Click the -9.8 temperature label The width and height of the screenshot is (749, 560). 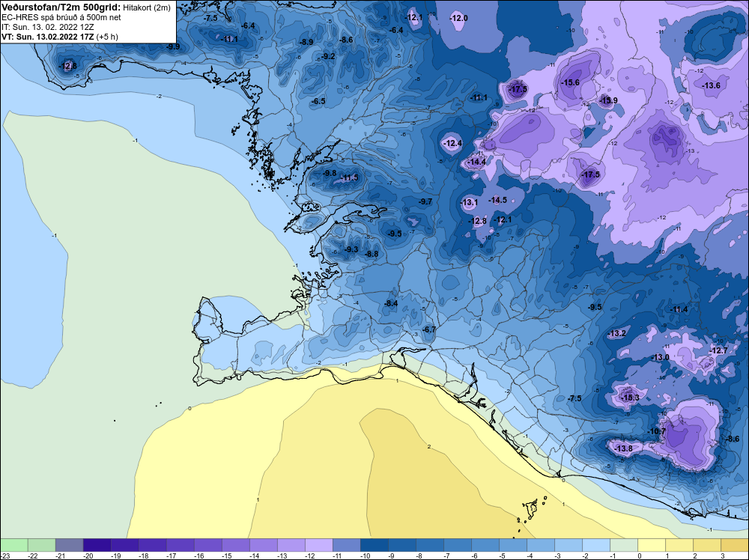point(330,173)
